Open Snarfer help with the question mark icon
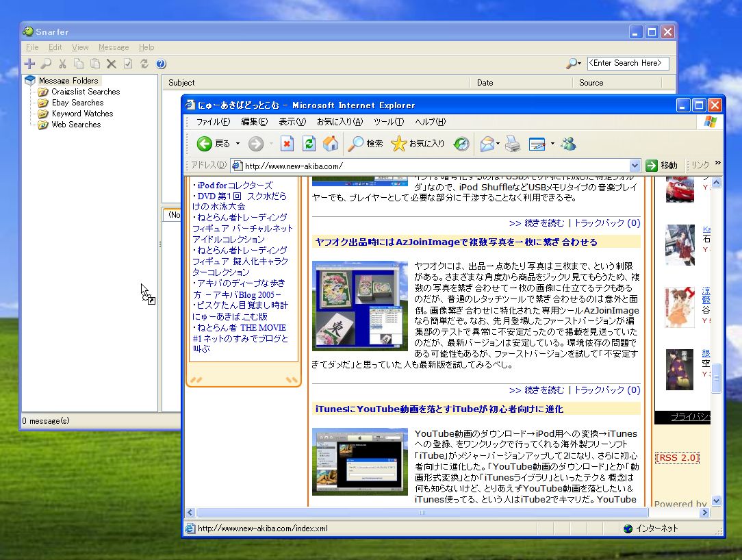 pos(161,64)
